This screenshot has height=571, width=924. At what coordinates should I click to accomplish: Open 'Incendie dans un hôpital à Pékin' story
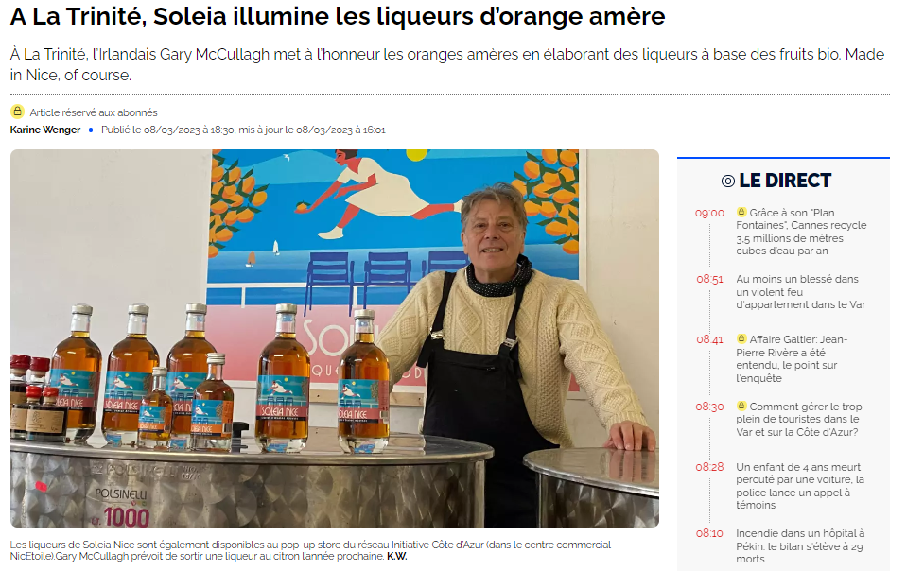tap(800, 545)
